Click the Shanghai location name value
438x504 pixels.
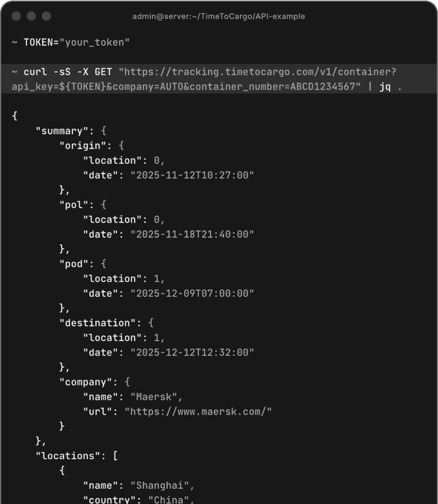coord(162,485)
